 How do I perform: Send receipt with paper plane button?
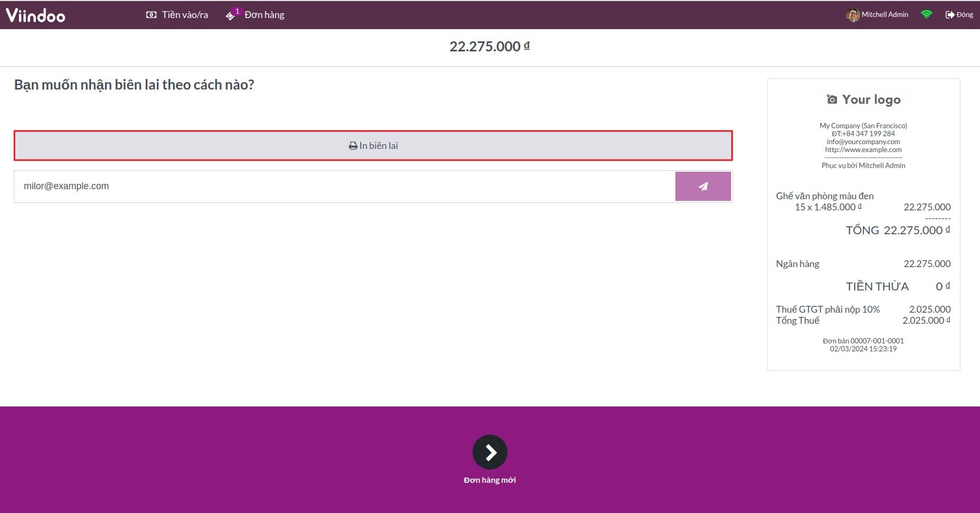click(x=703, y=186)
